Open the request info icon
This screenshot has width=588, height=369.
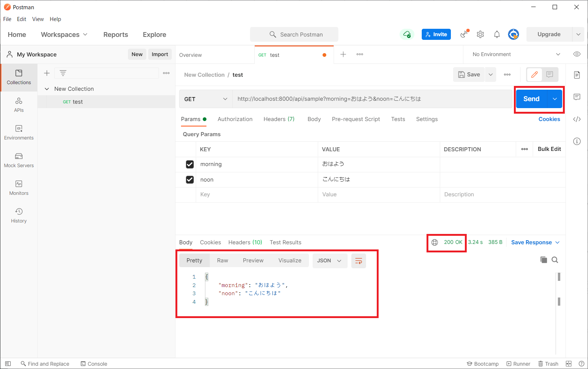tap(577, 141)
